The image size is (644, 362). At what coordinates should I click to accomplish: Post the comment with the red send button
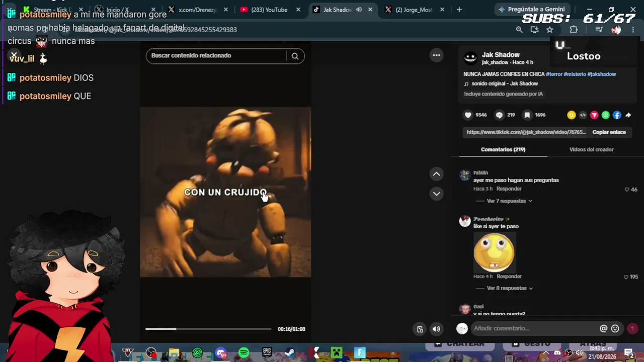coord(632,328)
